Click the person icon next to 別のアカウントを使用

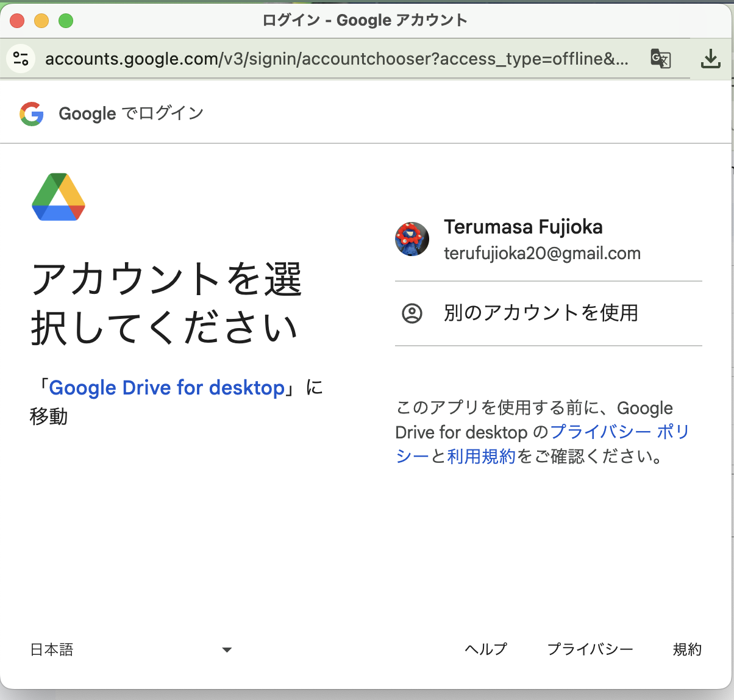pos(413,313)
